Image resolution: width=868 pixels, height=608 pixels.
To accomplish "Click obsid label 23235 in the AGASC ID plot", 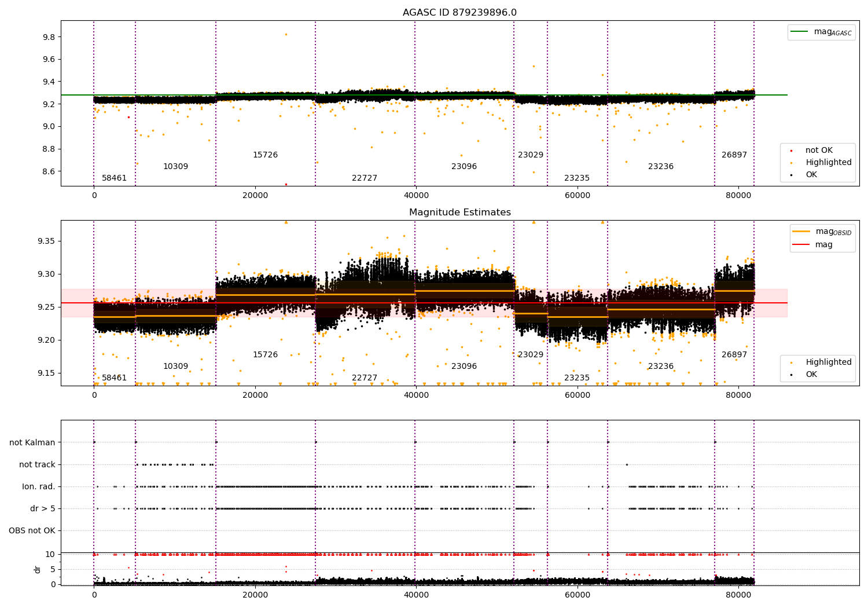I will (577, 178).
